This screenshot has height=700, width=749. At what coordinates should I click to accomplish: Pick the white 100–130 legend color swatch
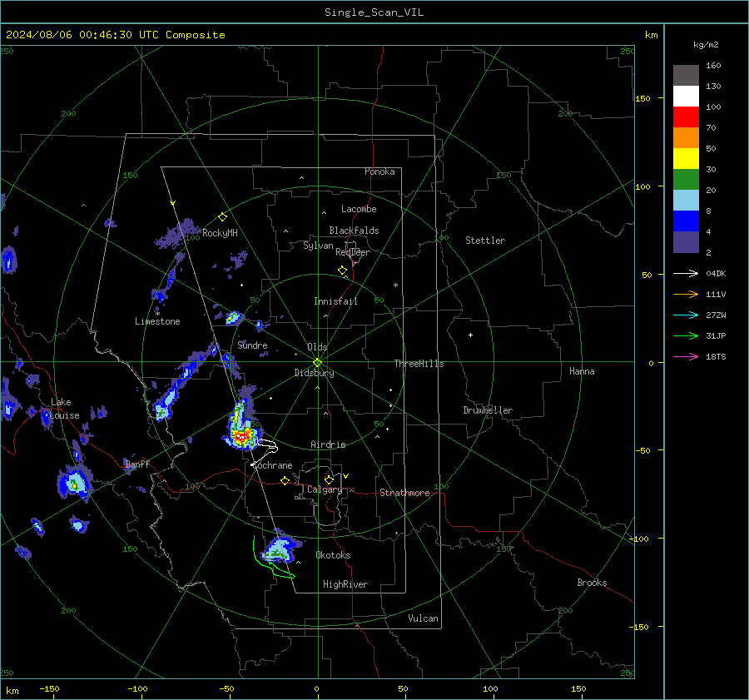click(x=686, y=97)
